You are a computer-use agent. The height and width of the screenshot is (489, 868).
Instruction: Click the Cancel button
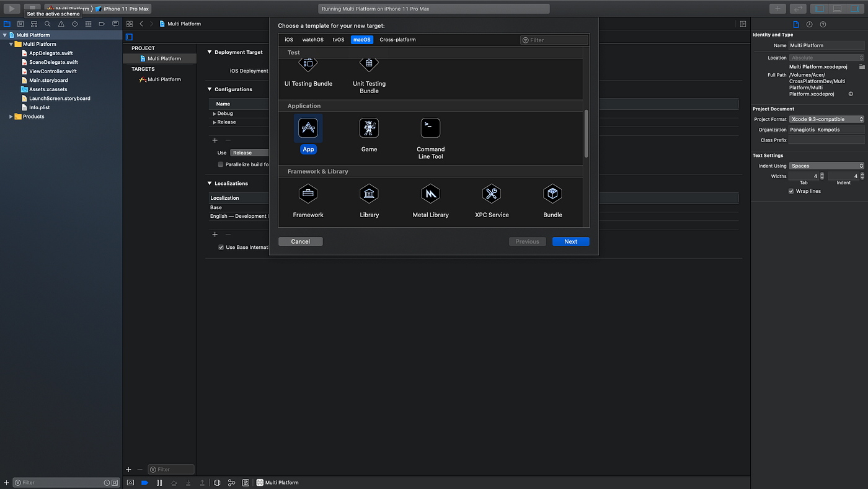pyautogui.click(x=301, y=241)
